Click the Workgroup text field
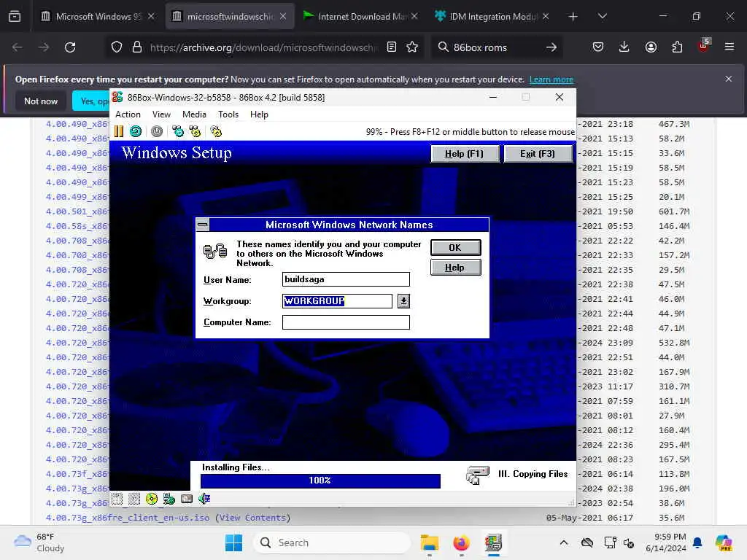The image size is (747, 560). (337, 301)
